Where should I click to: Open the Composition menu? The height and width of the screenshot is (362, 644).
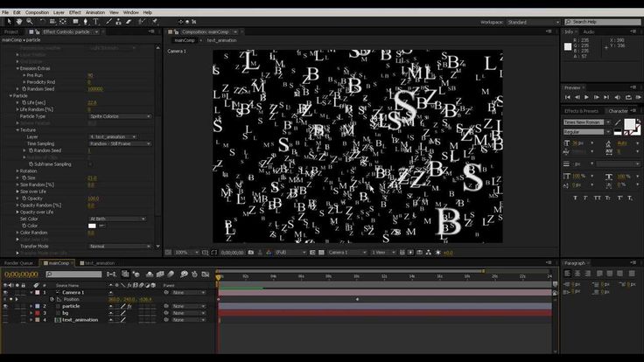click(37, 12)
